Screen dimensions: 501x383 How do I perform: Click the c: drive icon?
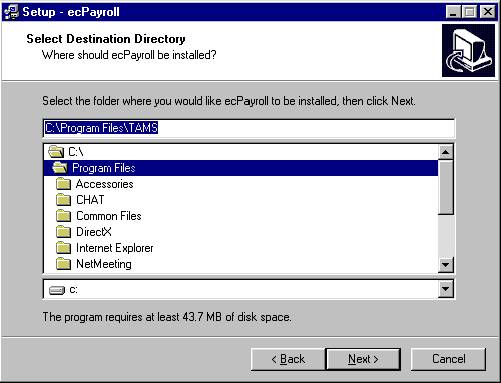click(x=57, y=290)
